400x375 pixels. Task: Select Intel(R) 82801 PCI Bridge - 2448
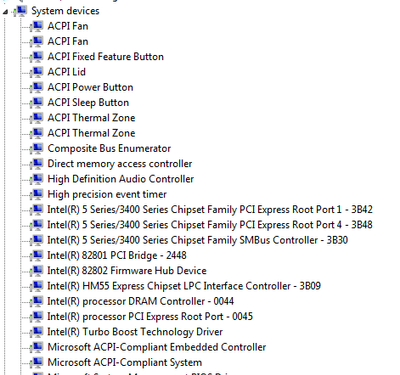coord(117,256)
